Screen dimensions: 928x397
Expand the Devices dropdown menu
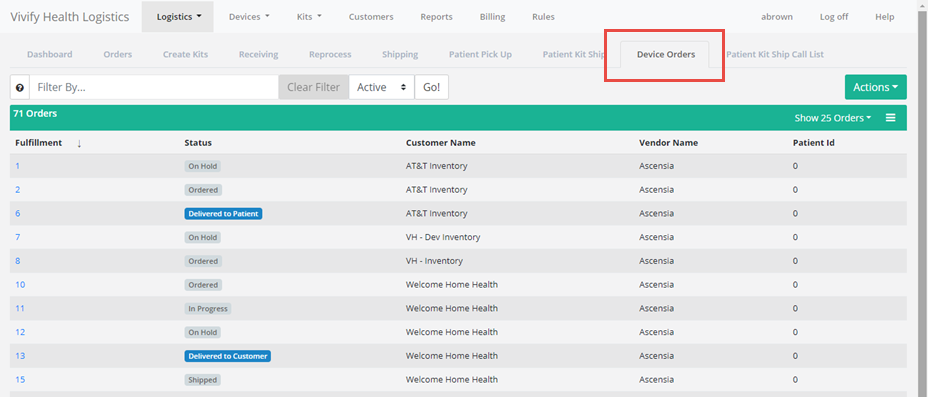(x=249, y=17)
